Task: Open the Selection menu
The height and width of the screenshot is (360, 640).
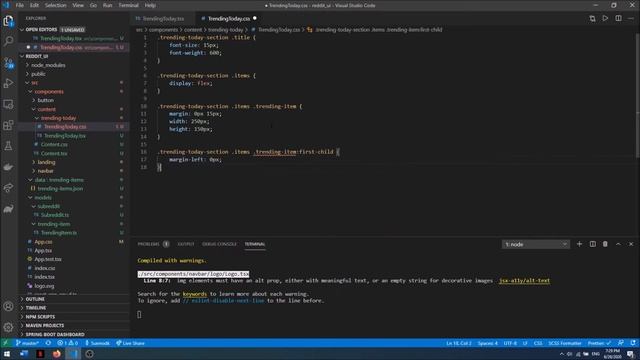Action: [56, 5]
